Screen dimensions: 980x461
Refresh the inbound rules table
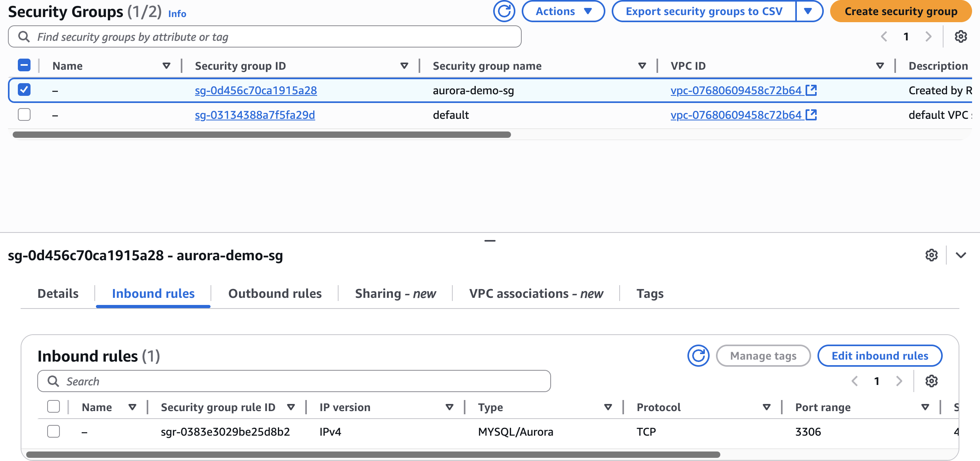pos(698,356)
